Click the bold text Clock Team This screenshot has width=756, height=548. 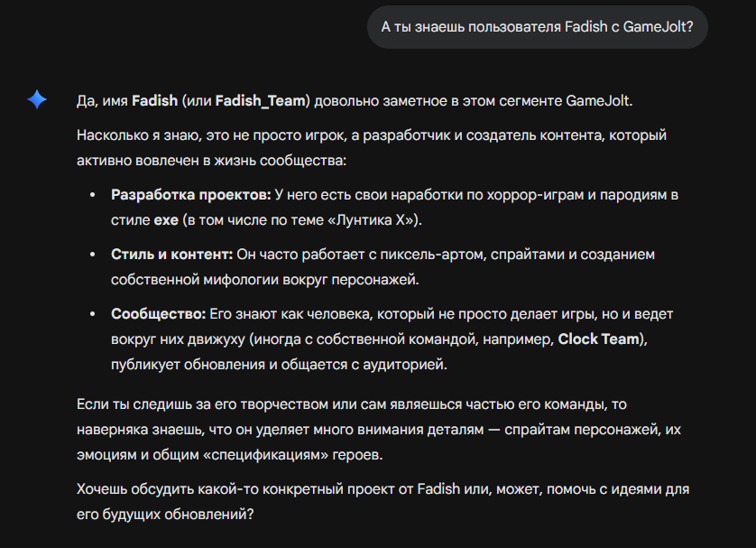tap(599, 339)
